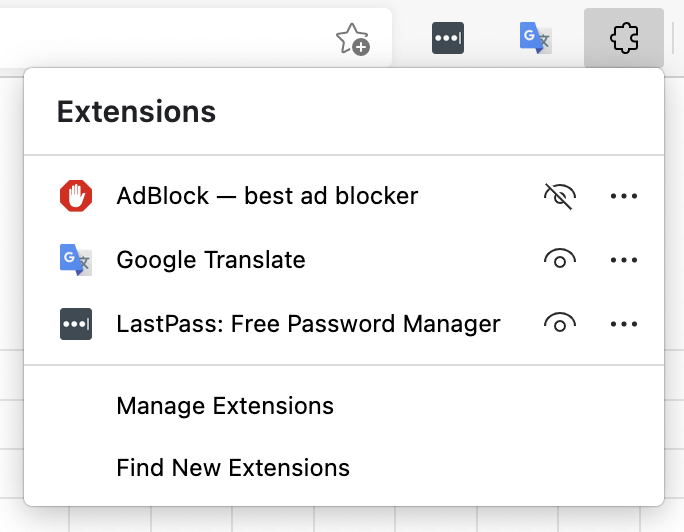Close the menu via the Extensions puzzle icon

click(624, 38)
